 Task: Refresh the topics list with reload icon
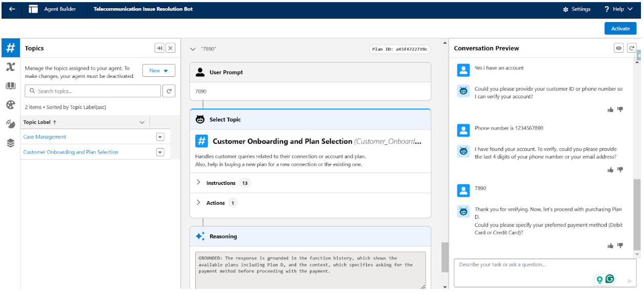click(x=169, y=91)
